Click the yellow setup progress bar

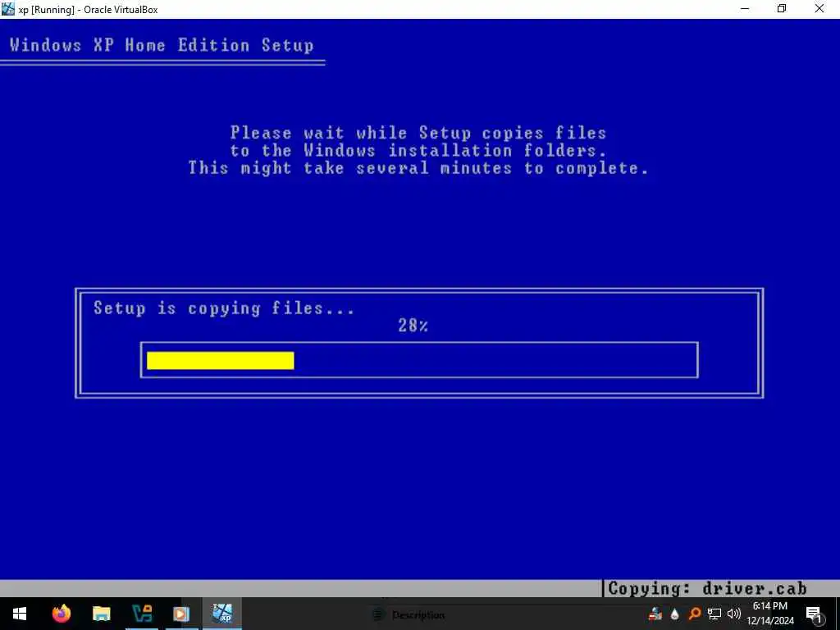tap(220, 361)
